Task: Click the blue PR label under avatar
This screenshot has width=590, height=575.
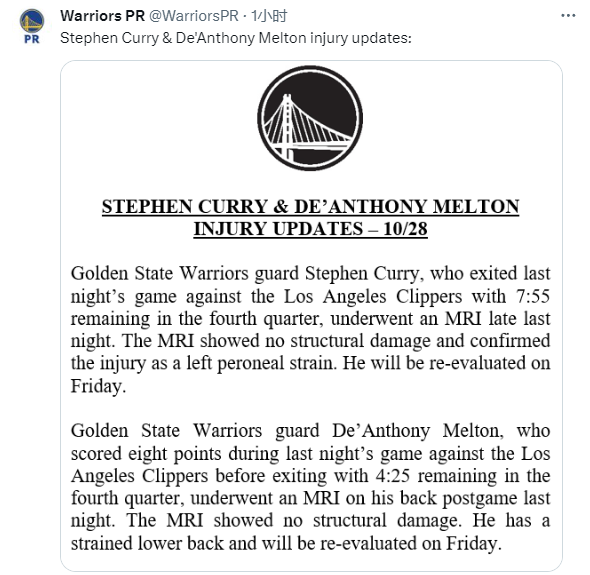Action: click(x=32, y=39)
